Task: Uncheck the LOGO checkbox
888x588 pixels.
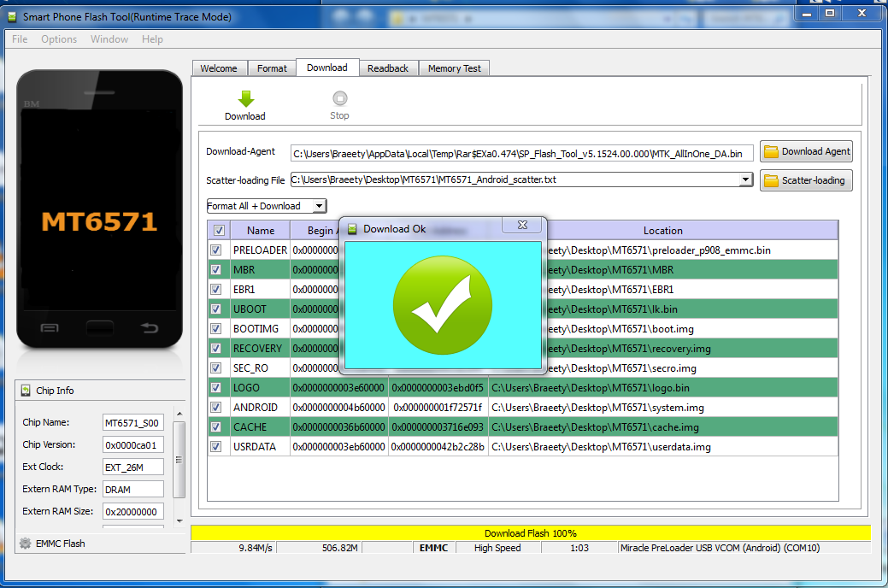Action: click(215, 387)
